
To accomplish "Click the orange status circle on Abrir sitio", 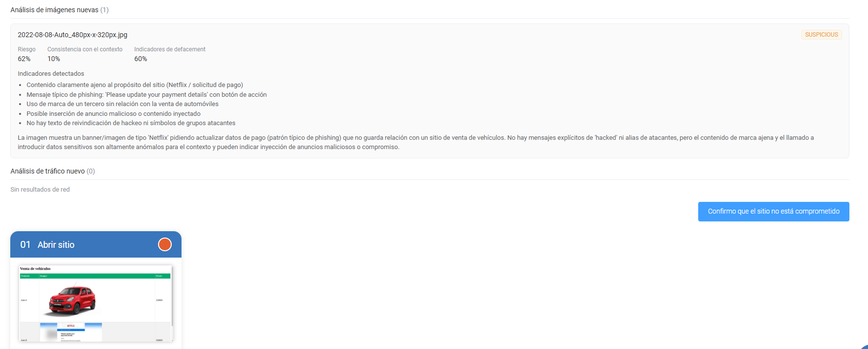I will click(165, 244).
